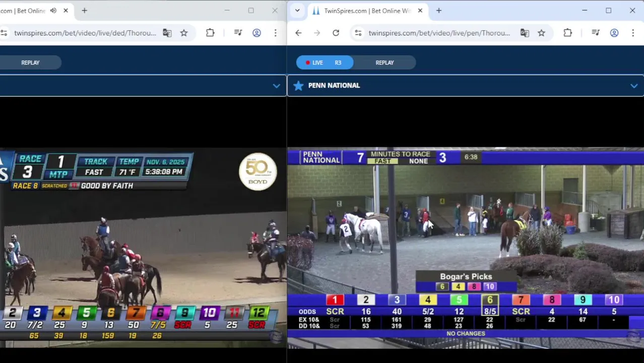Image resolution: width=644 pixels, height=363 pixels.
Task: Open profile icon in right browser window
Action: 614,33
